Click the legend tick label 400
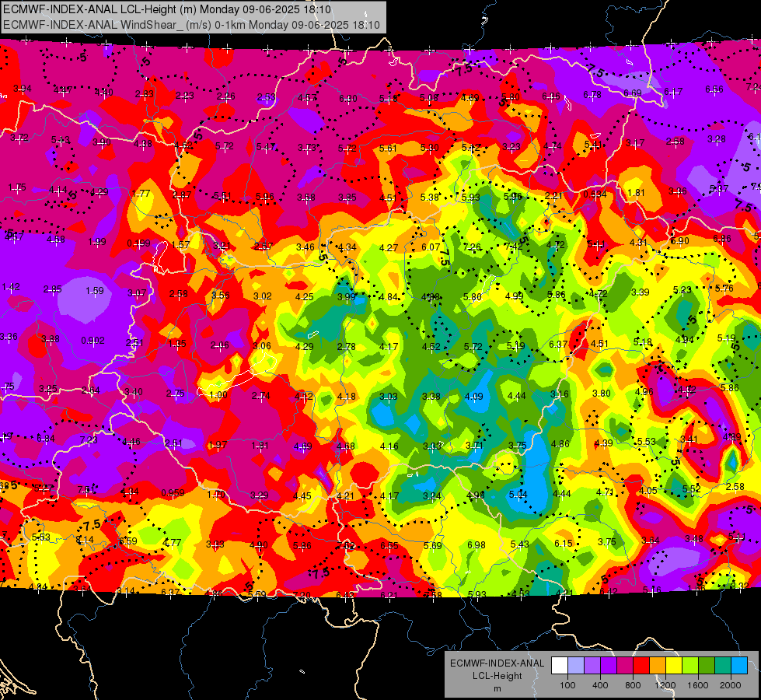The width and height of the screenshot is (761, 700). pyautogui.click(x=600, y=685)
